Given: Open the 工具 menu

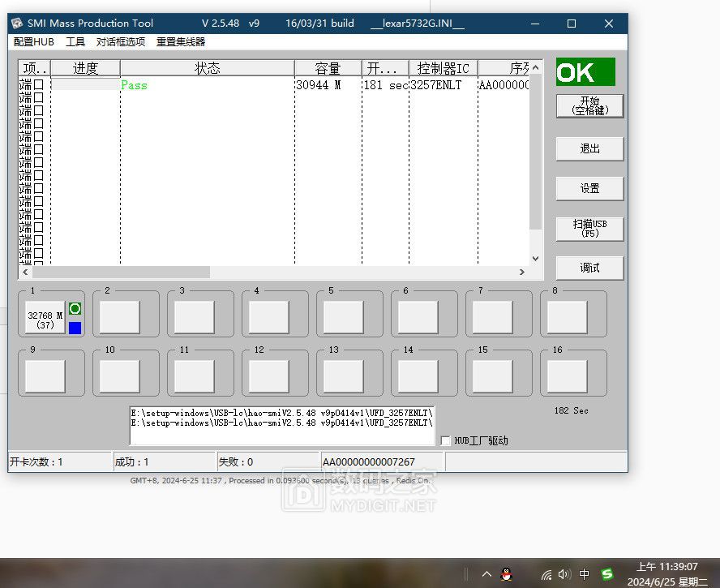Looking at the screenshot, I should 75,42.
